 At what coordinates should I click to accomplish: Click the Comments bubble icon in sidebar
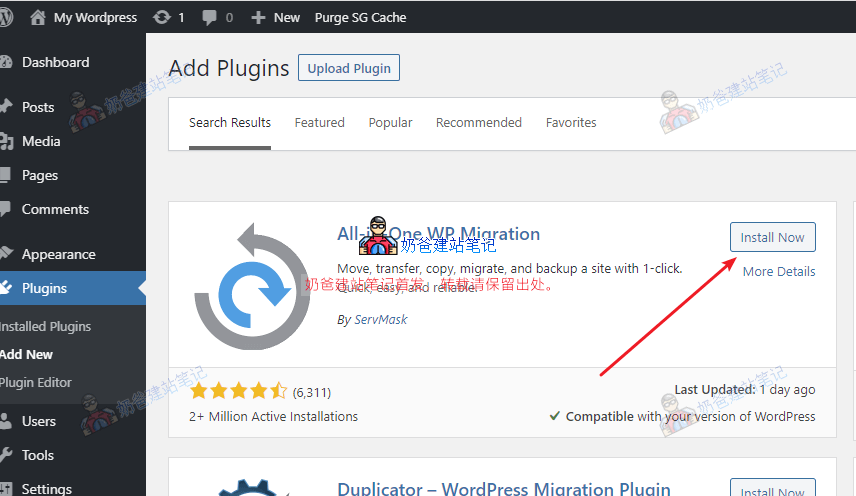pyautogui.click(x=5, y=209)
